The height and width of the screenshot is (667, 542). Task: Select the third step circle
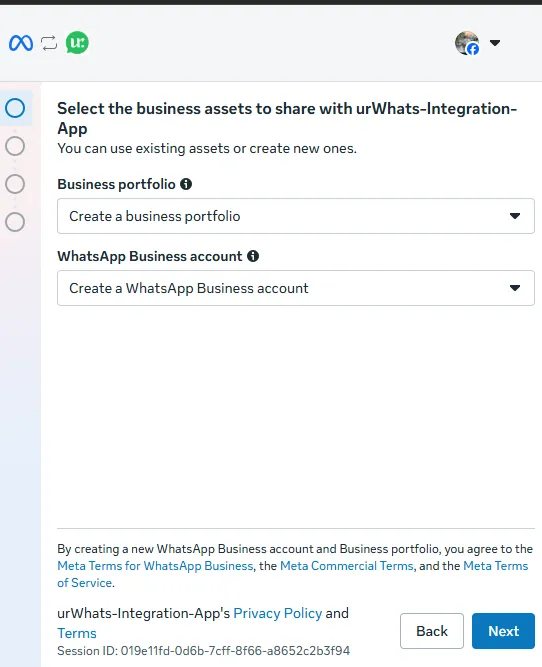[15, 184]
